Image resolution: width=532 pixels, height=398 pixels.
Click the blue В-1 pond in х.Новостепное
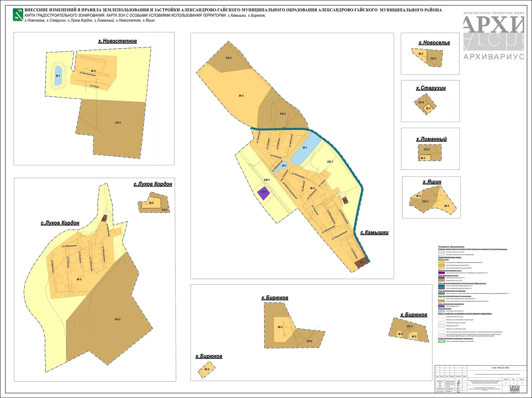coord(58,76)
